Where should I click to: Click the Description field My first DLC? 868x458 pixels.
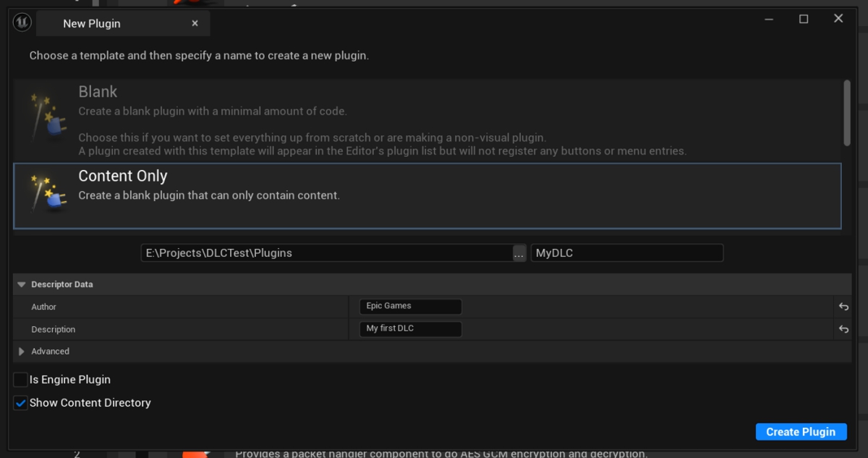(x=410, y=328)
